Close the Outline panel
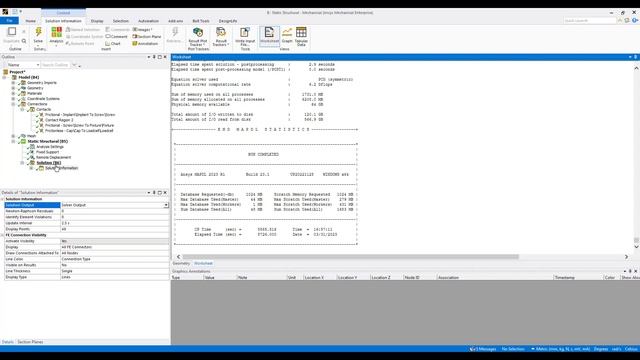The image size is (640, 360). point(165,57)
